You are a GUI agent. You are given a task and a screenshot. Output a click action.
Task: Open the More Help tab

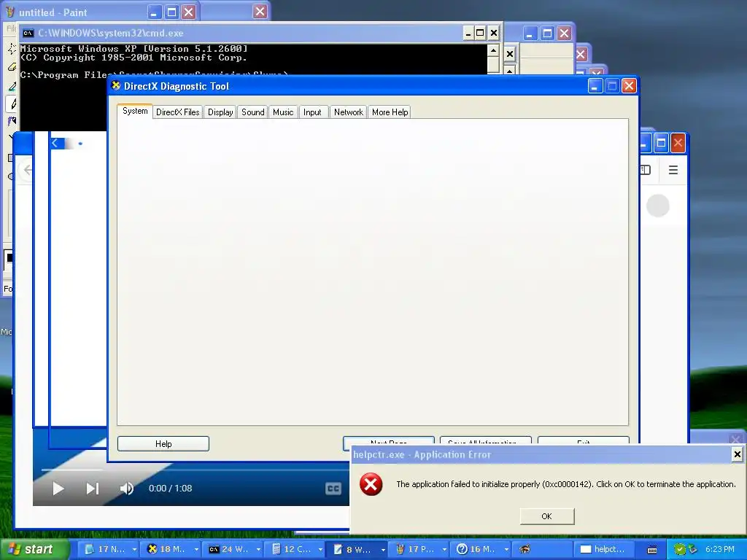pos(390,112)
